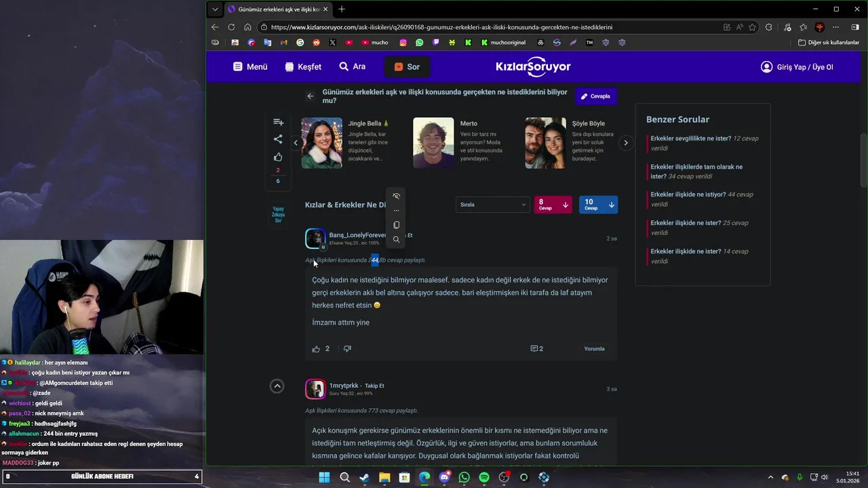This screenshot has width=868, height=488.
Task: Show previous persona cards with left arrow
Action: point(296,143)
